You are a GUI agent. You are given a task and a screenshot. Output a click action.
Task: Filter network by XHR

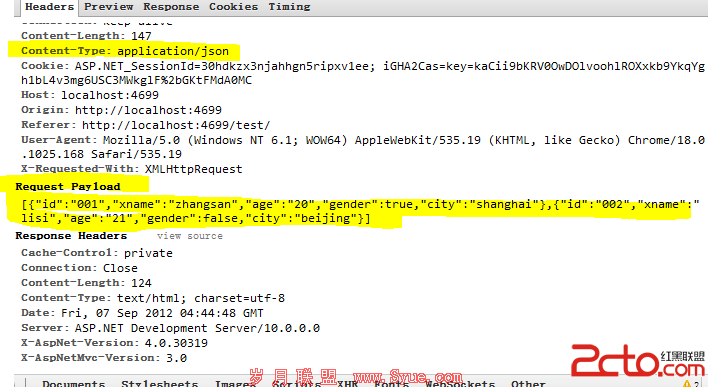pyautogui.click(x=347, y=383)
